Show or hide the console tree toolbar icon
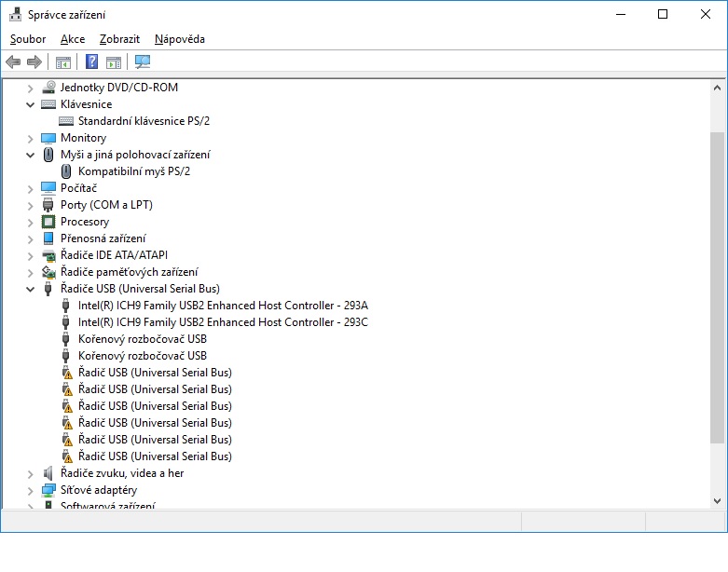This screenshot has width=728, height=572. pyautogui.click(x=63, y=61)
